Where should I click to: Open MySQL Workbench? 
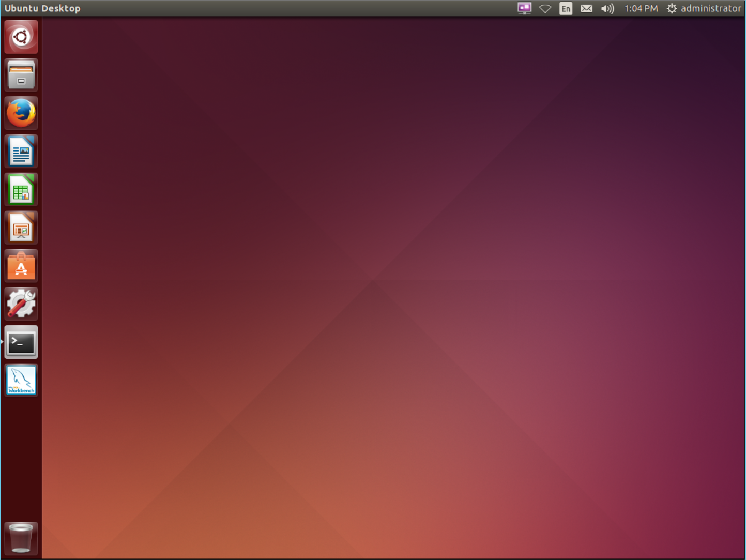(x=21, y=380)
